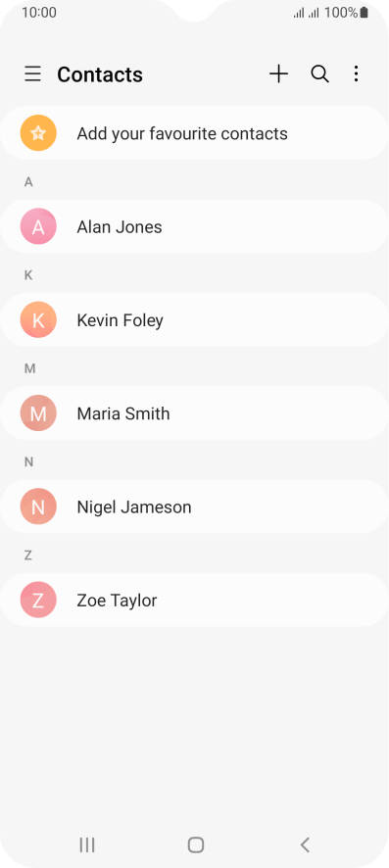389x868 pixels.
Task: Tap the orange star favourites icon
Action: point(38,133)
